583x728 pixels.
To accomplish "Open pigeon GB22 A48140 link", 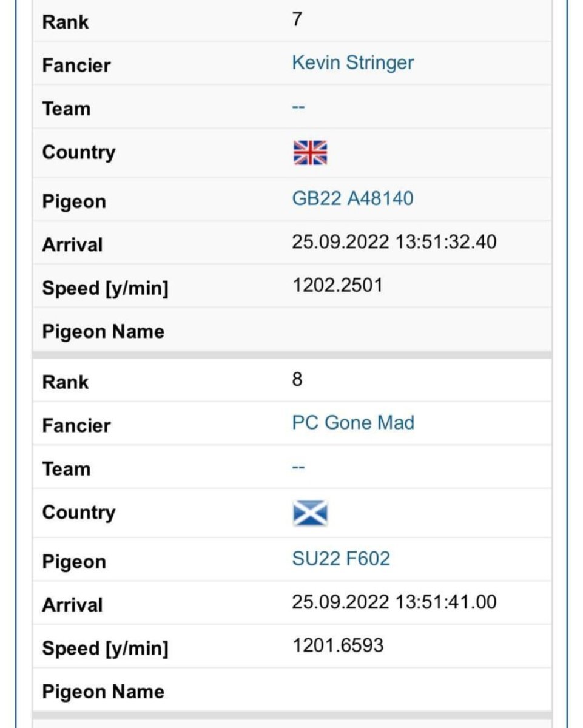I will [x=352, y=198].
